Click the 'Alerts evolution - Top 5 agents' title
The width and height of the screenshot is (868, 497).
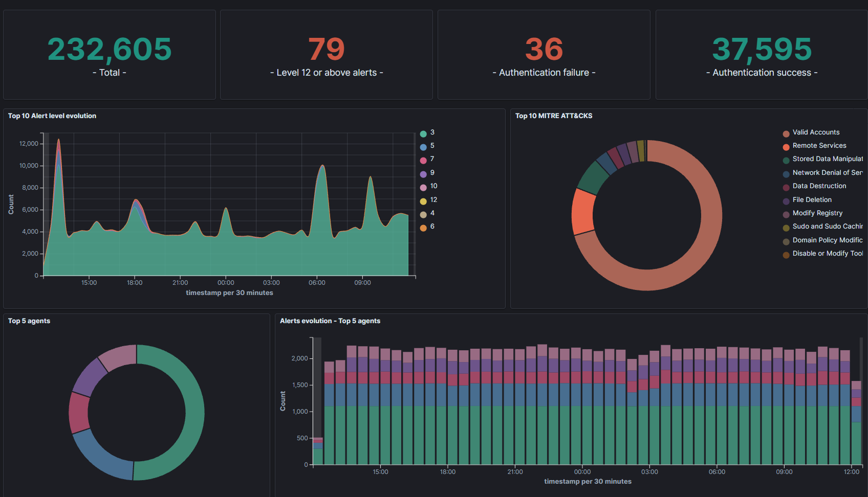330,321
